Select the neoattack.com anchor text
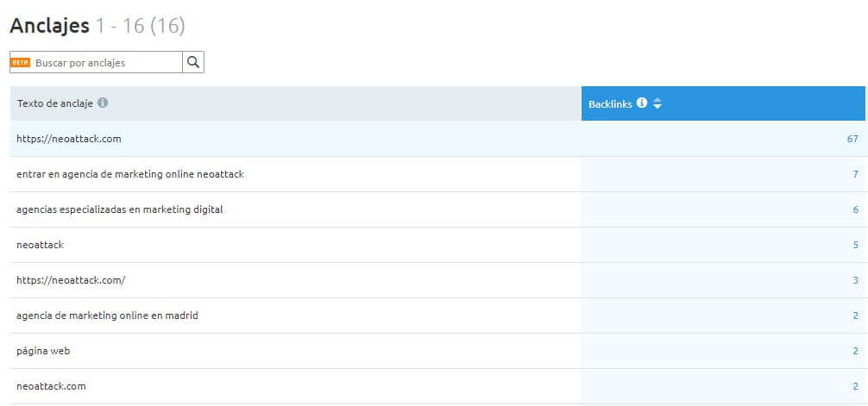Screen dimensions: 868x406 tap(51, 386)
